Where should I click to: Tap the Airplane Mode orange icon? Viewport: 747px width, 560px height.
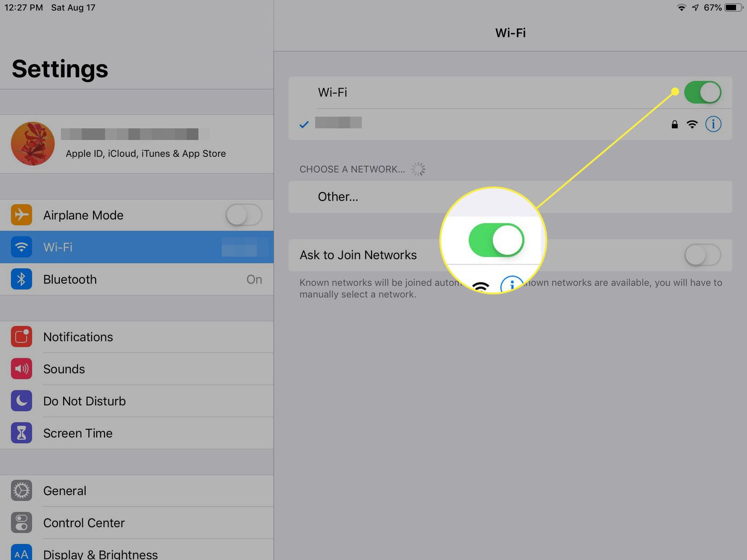coord(21,215)
